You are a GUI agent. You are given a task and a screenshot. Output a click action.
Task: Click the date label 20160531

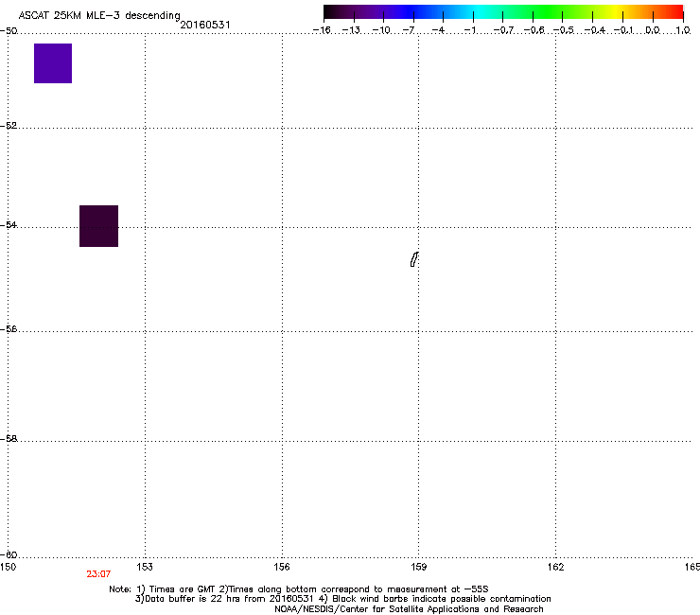[205, 25]
